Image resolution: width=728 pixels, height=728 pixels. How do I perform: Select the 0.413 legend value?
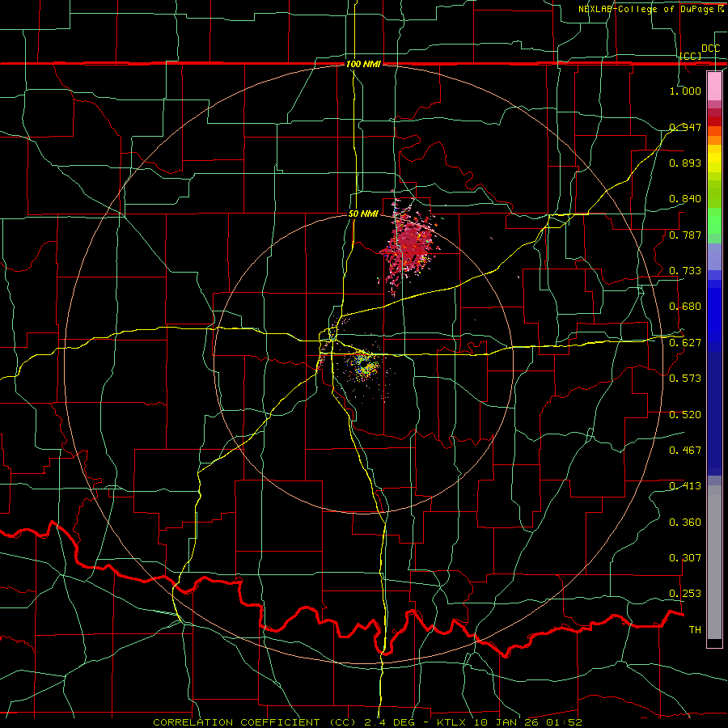click(685, 486)
